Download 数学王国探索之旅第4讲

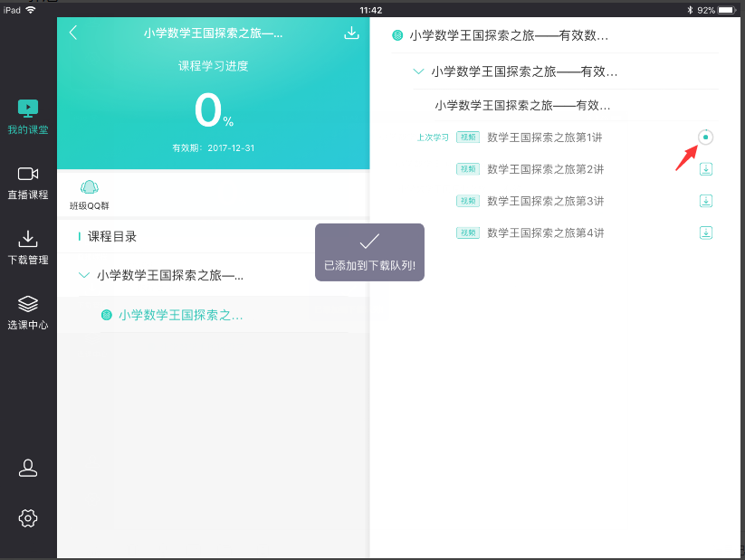tap(706, 233)
